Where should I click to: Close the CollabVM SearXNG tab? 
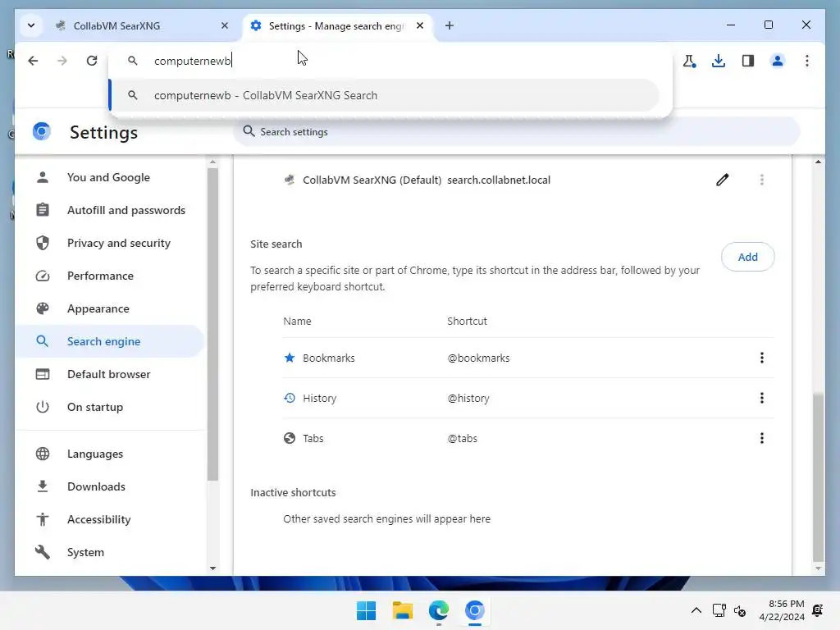pos(225,25)
